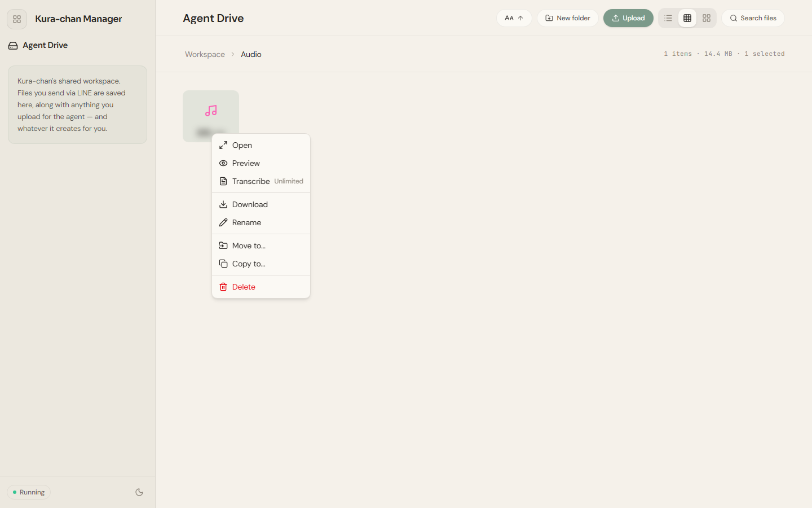Choose Rename from the context menu

261,222
